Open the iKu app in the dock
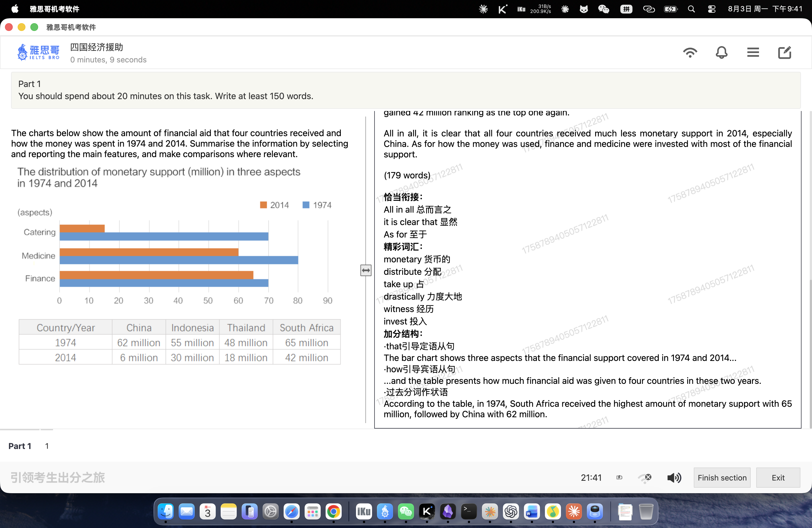812x528 pixels. 364,511
